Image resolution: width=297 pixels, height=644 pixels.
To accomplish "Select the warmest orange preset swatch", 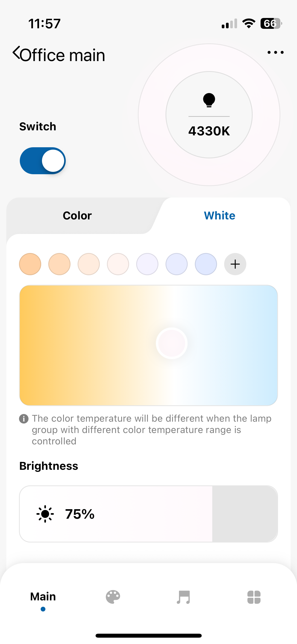I will pyautogui.click(x=30, y=264).
